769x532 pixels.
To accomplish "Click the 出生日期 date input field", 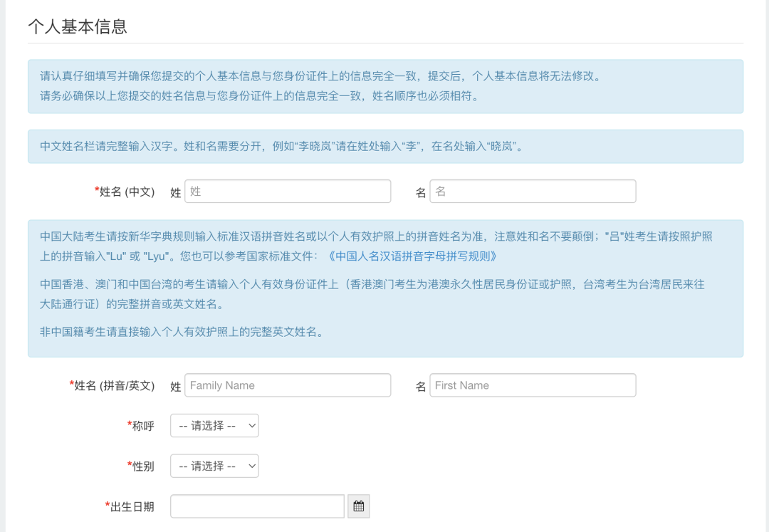I will pyautogui.click(x=257, y=506).
